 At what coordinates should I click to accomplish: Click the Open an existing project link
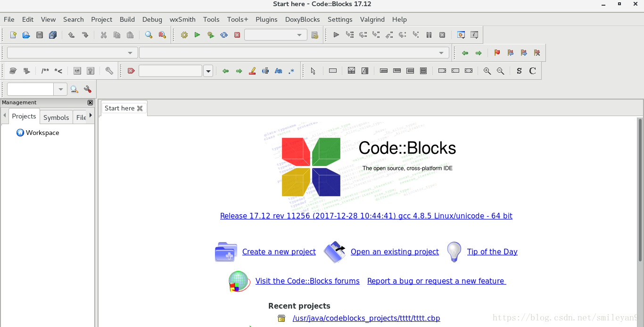[x=395, y=252]
